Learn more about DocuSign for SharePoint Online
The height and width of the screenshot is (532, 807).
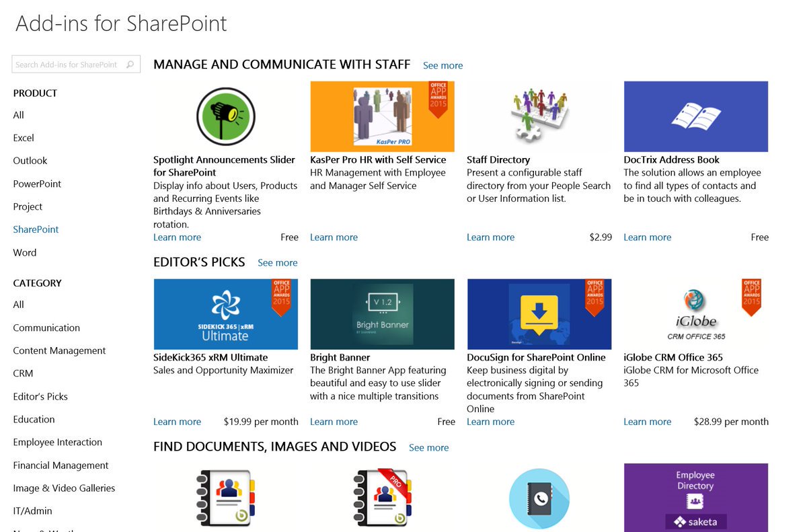[490, 422]
